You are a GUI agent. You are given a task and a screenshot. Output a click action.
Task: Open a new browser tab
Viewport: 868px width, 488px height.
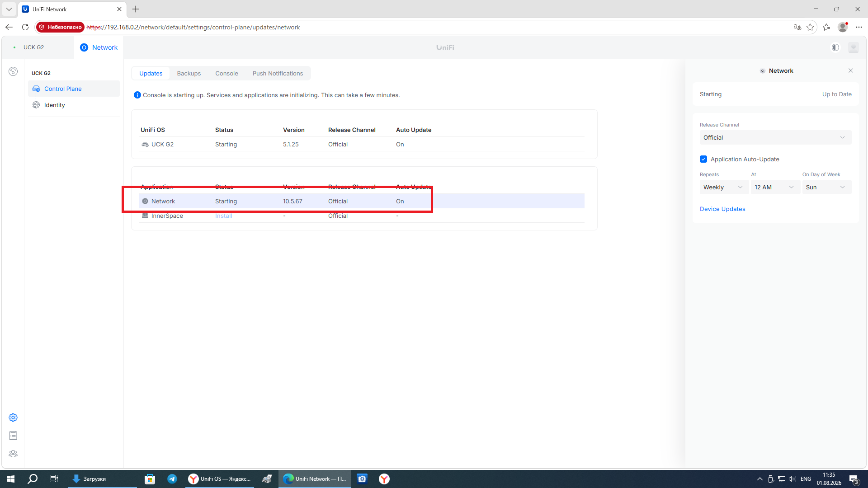pyautogui.click(x=136, y=9)
